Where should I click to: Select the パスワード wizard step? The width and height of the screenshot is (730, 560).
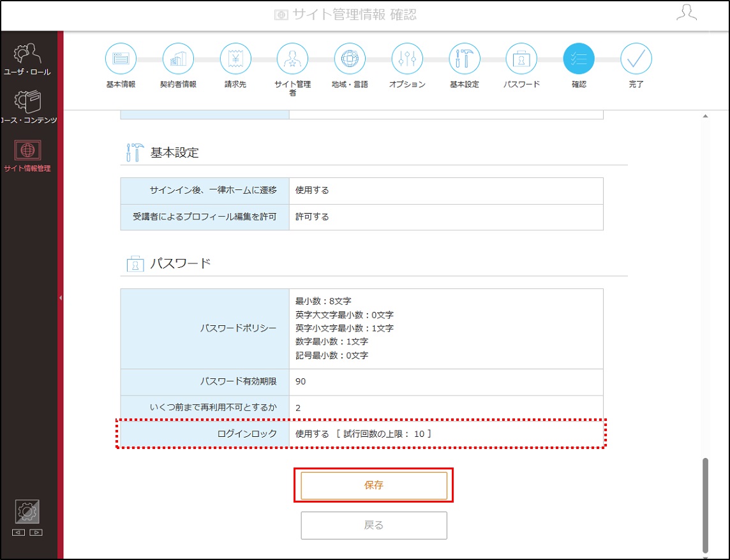click(x=521, y=59)
